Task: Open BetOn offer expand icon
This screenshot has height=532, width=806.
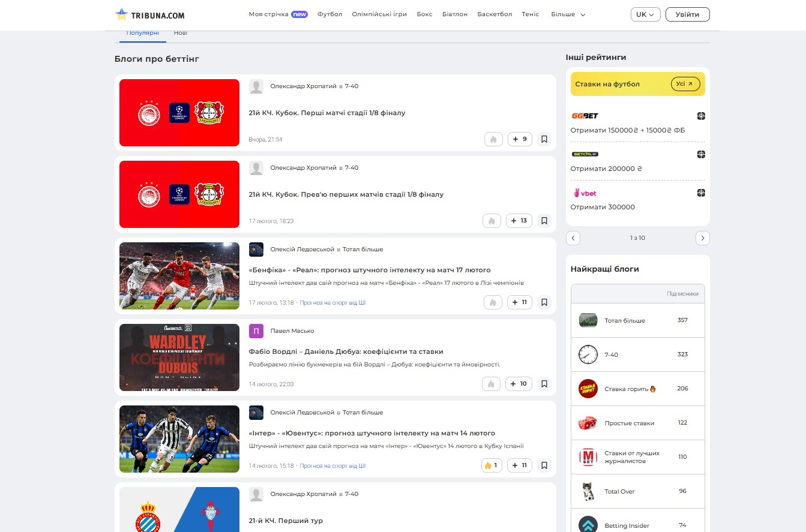Action: pos(701,154)
